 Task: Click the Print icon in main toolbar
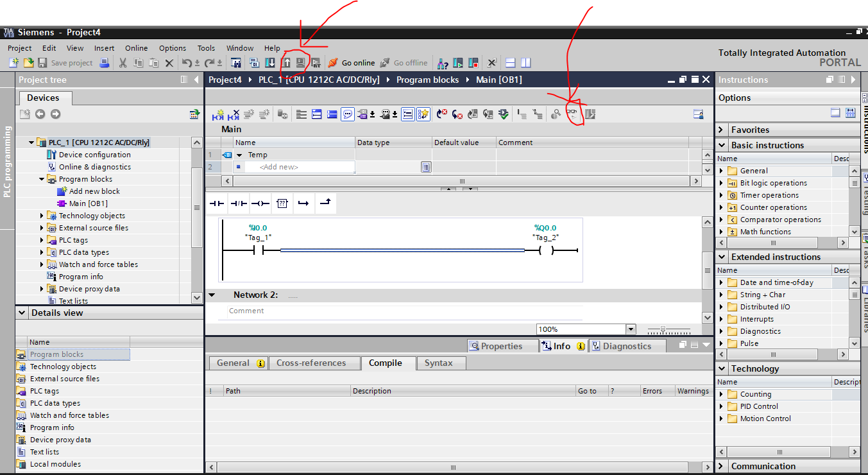click(104, 63)
